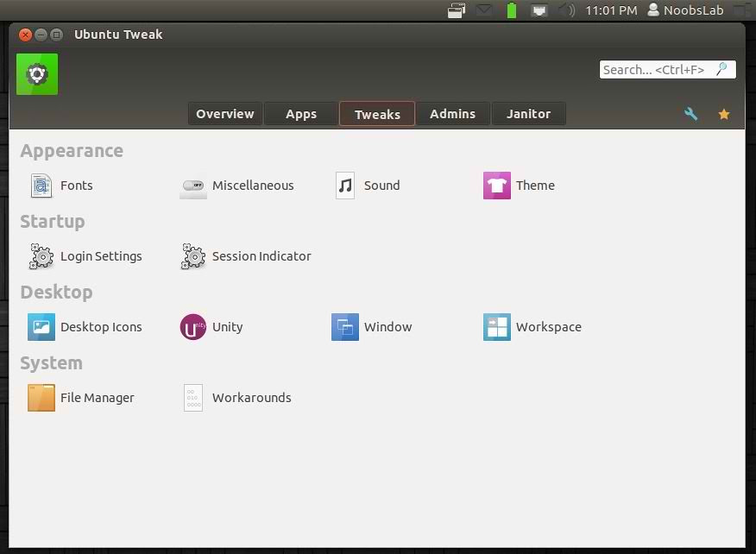Switch to the Overview tab
The height and width of the screenshot is (554, 756).
(x=225, y=114)
